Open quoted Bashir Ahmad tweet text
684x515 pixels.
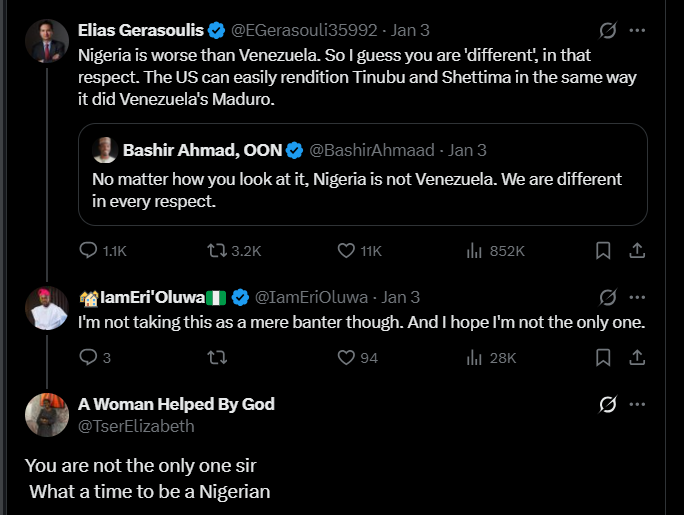pos(356,190)
